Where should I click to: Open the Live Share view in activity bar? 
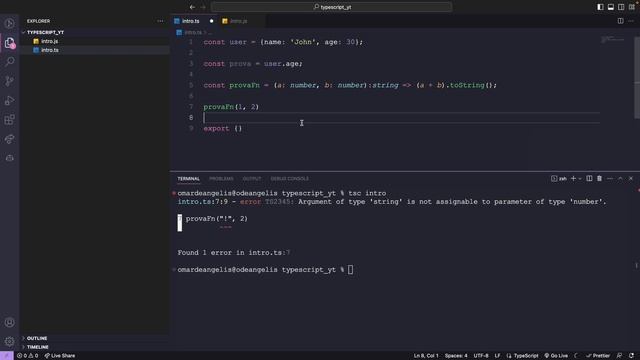point(9,139)
